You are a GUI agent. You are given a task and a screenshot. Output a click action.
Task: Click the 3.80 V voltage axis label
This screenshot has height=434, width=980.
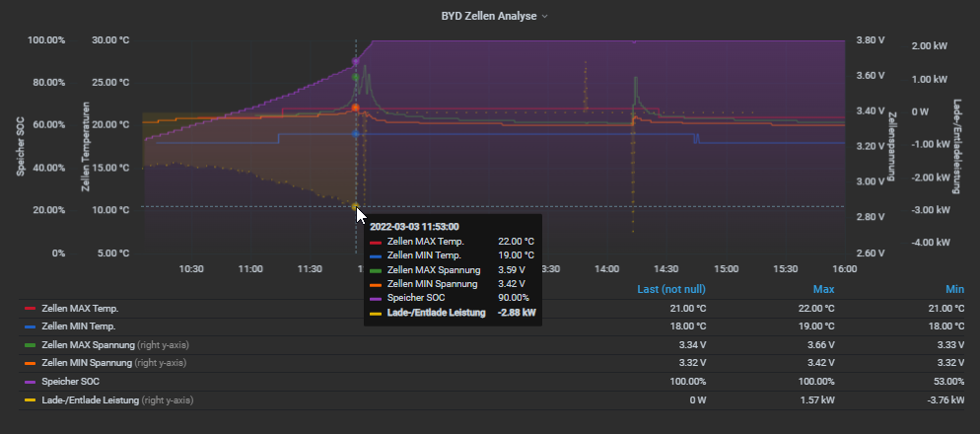coord(870,40)
